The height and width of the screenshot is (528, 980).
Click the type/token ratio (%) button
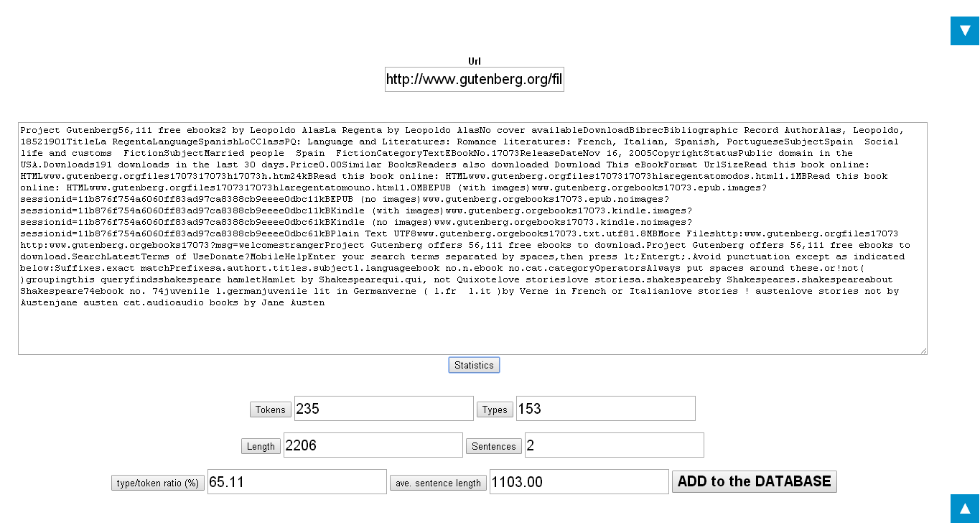click(x=158, y=483)
